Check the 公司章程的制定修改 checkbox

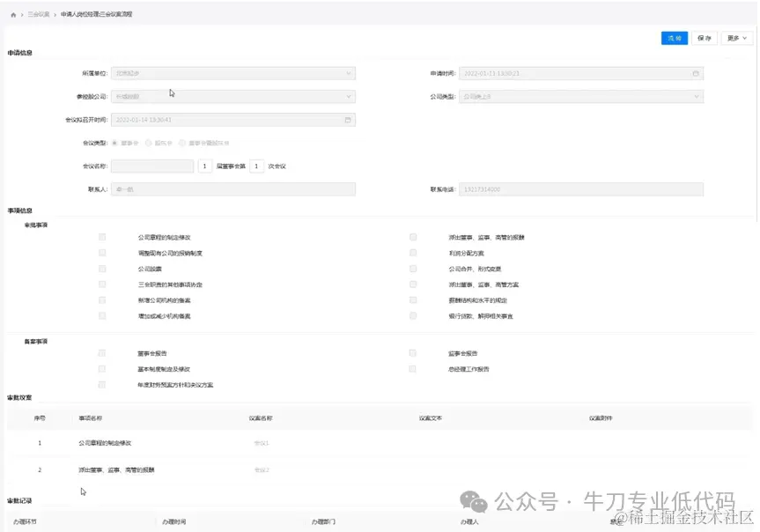(102, 237)
